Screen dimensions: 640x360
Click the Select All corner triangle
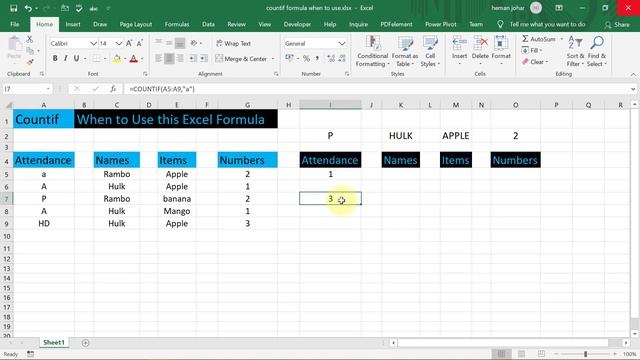click(8, 105)
